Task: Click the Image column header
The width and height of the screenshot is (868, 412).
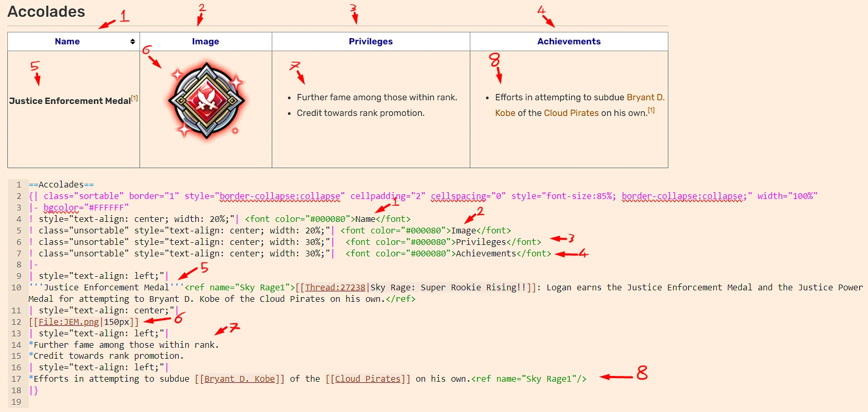Action: pyautogui.click(x=205, y=42)
